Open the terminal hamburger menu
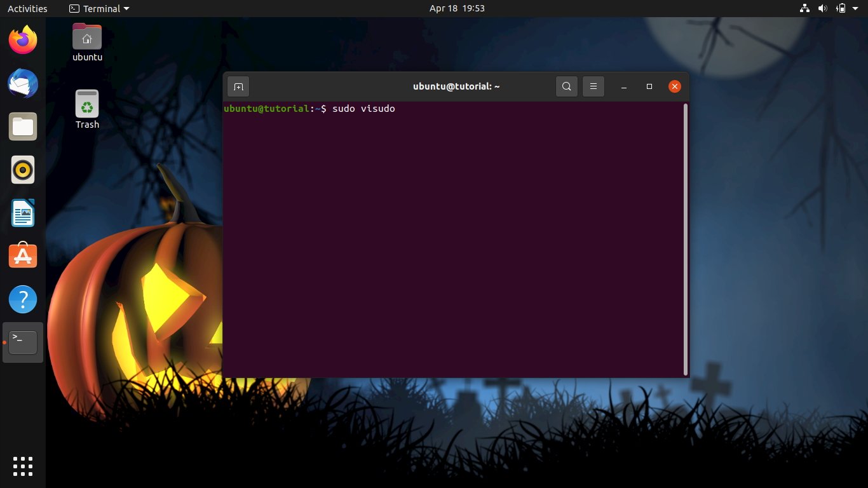Screen dimensions: 868x488 coord(593,86)
